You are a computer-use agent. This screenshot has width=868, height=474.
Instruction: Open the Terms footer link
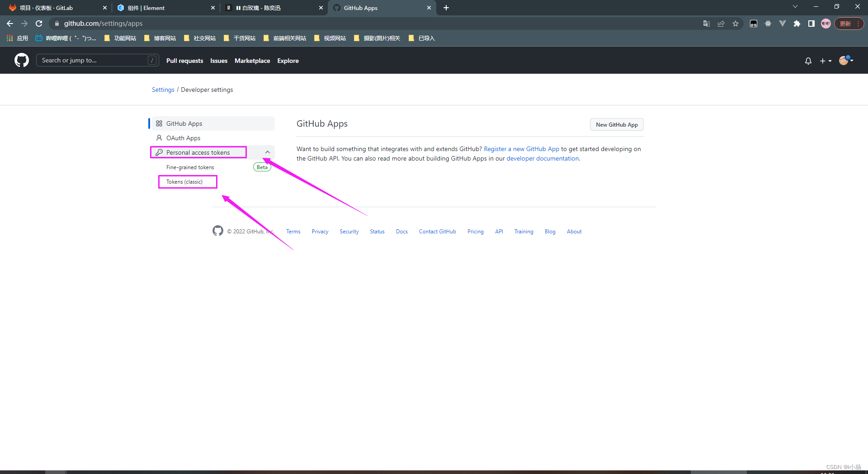tap(293, 232)
